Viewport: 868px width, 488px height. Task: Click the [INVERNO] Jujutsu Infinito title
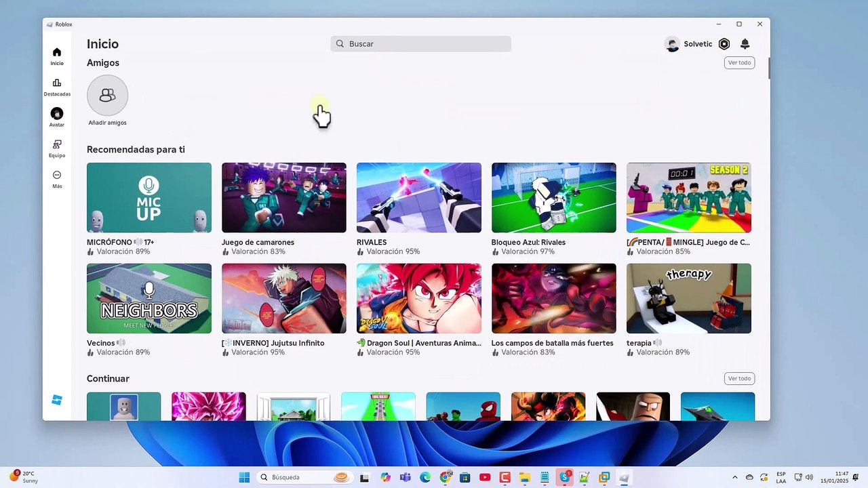tap(273, 343)
